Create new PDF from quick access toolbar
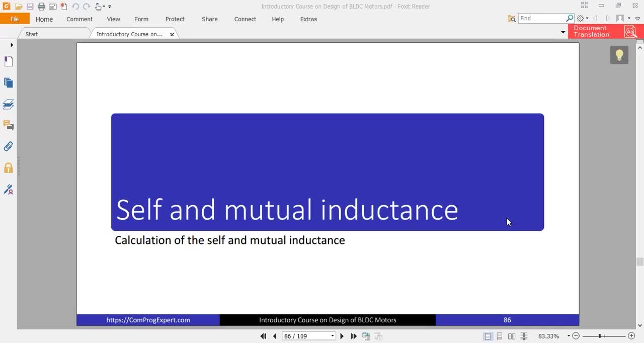Viewport: 644px width, 343px height. (x=64, y=7)
